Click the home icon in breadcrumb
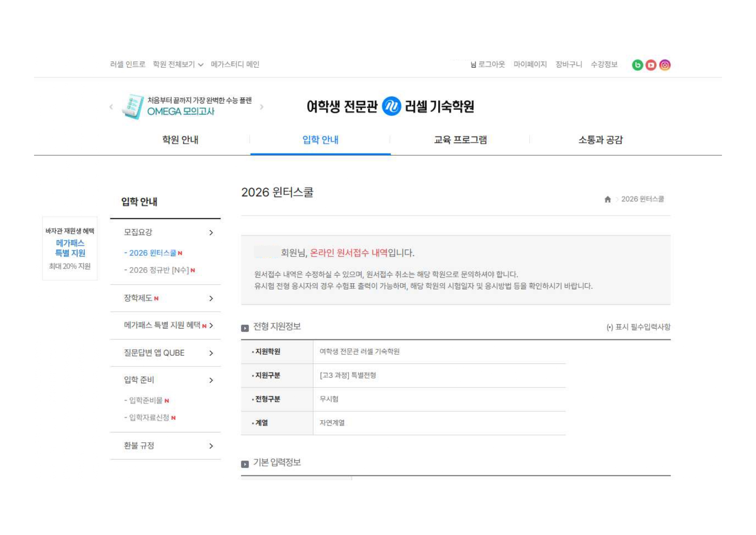 607,199
